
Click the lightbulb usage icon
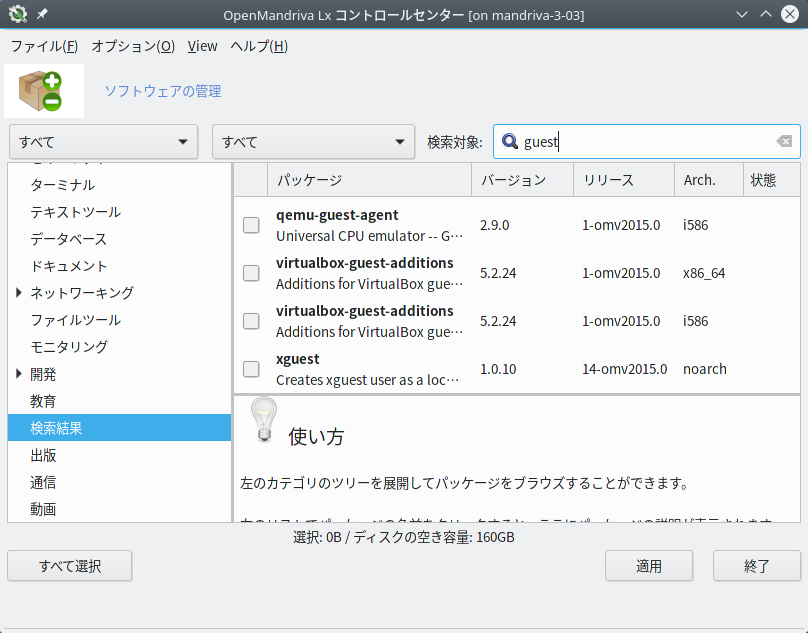coord(264,420)
